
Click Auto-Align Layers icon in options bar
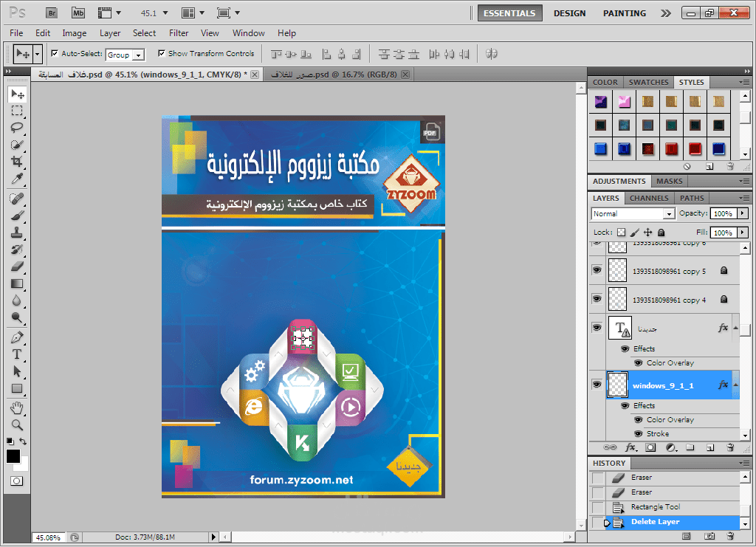tap(491, 54)
